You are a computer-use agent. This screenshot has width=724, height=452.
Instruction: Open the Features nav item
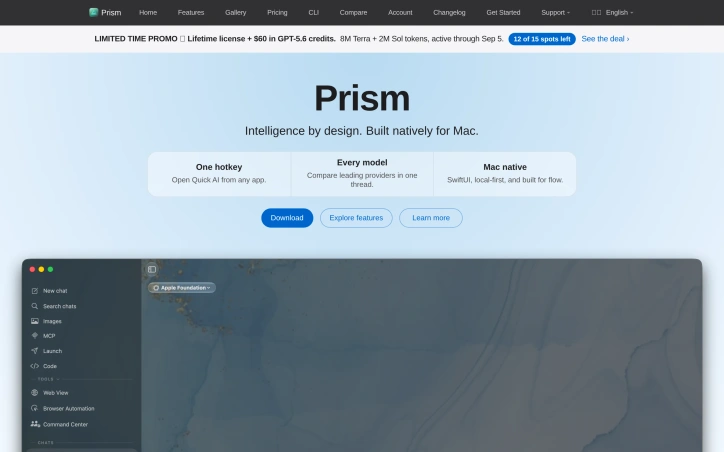click(191, 12)
